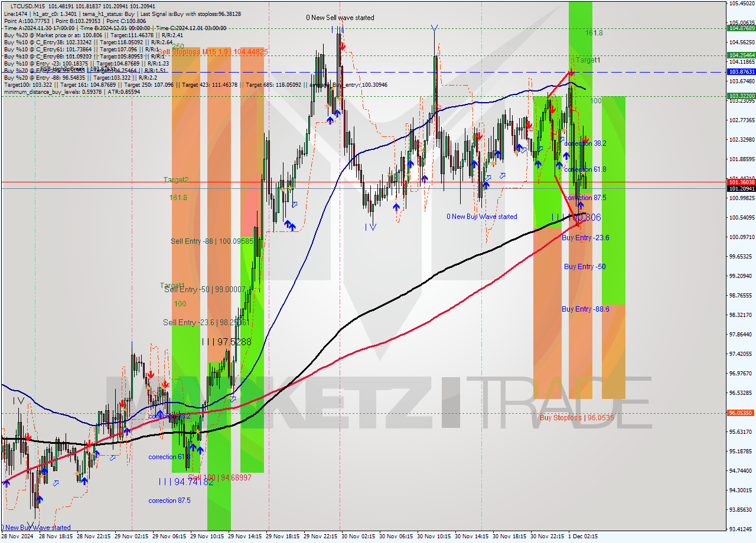Click the red 'Sell 100 | 94.68997' label
Viewport: 756px width, 543px height.
219,477
